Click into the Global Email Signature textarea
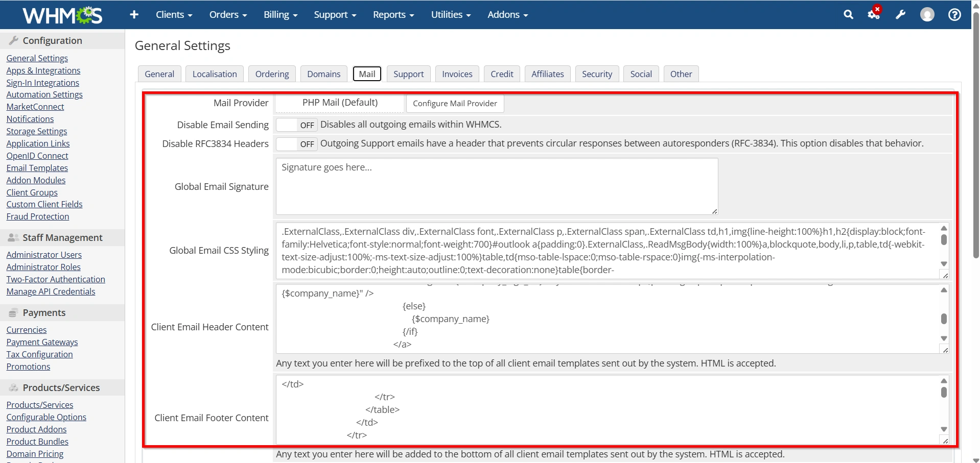980x463 pixels. pos(497,186)
